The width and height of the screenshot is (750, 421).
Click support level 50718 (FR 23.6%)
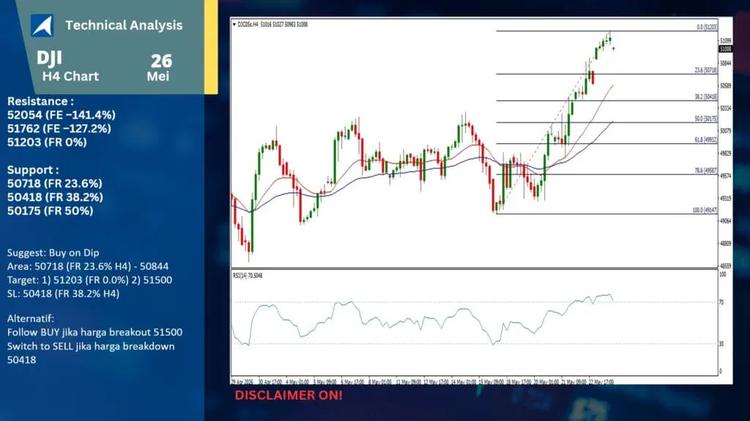point(55,184)
